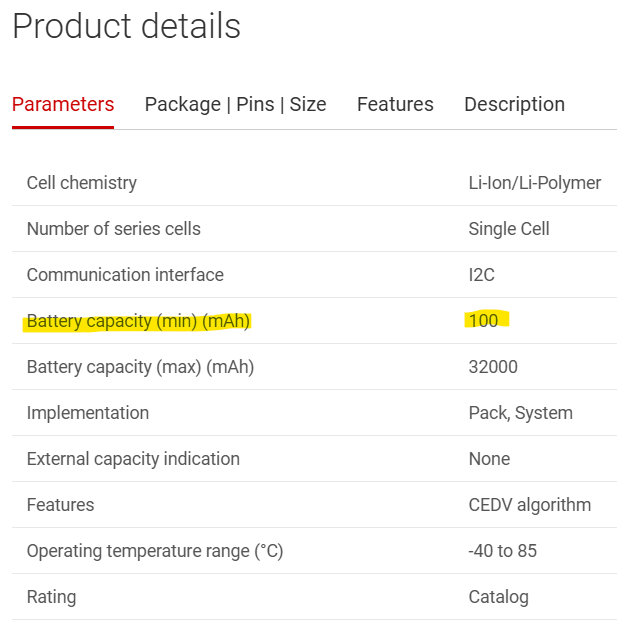617x621 pixels.
Task: Click the CEDV algorithm value
Action: pyautogui.click(x=529, y=505)
